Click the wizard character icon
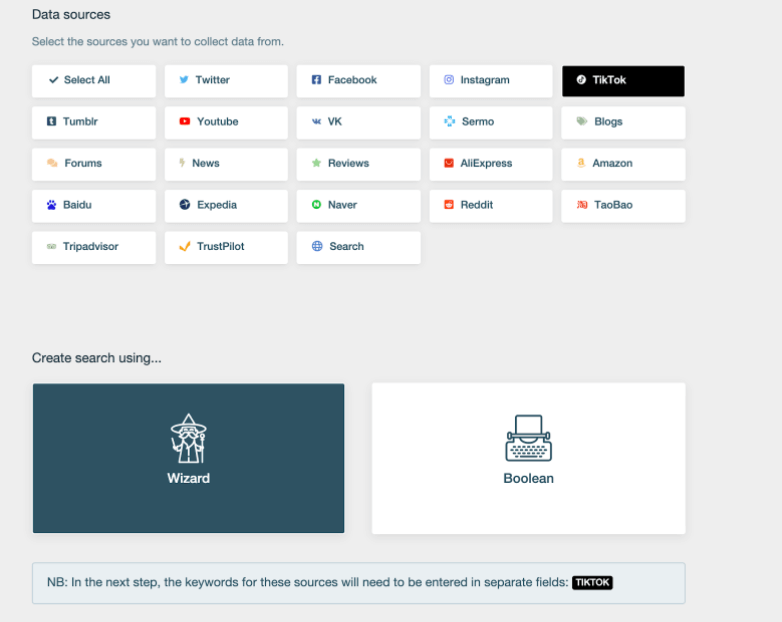The image size is (782, 622). tap(188, 438)
